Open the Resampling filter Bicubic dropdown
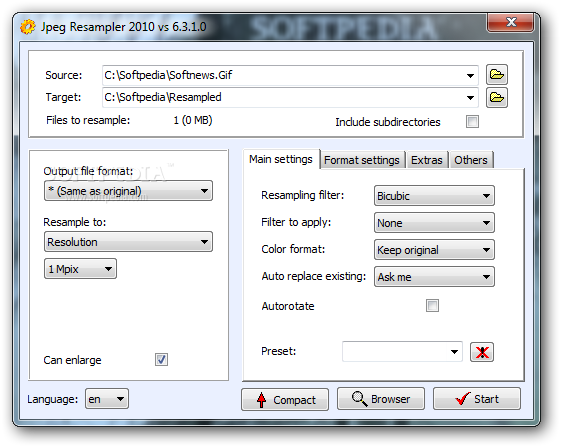561x447 pixels. click(434, 195)
